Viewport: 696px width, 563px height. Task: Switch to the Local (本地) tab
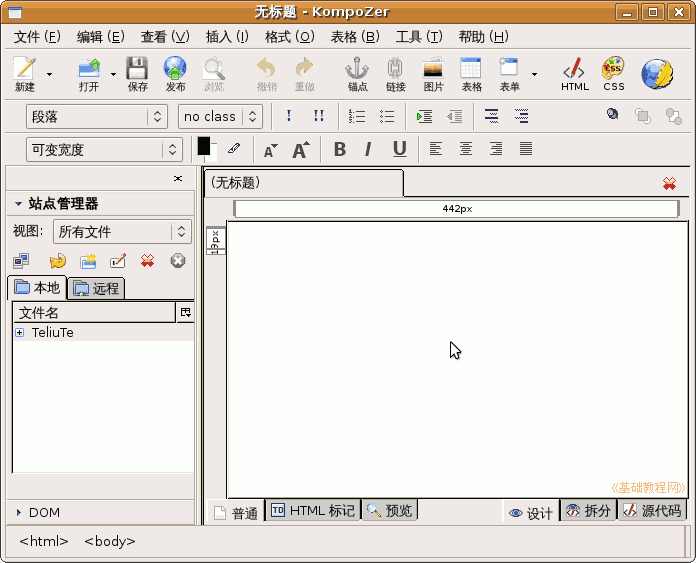[x=37, y=288]
